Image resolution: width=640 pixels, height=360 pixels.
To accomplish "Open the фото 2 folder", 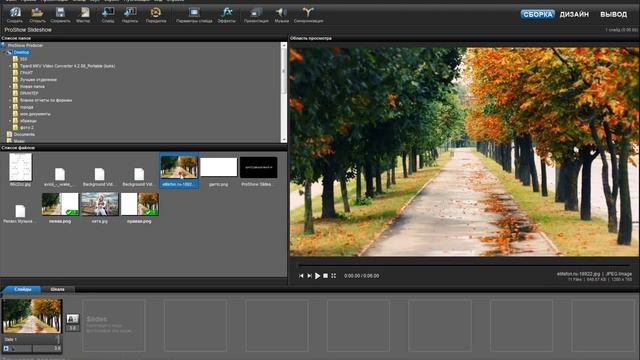I will [27, 127].
